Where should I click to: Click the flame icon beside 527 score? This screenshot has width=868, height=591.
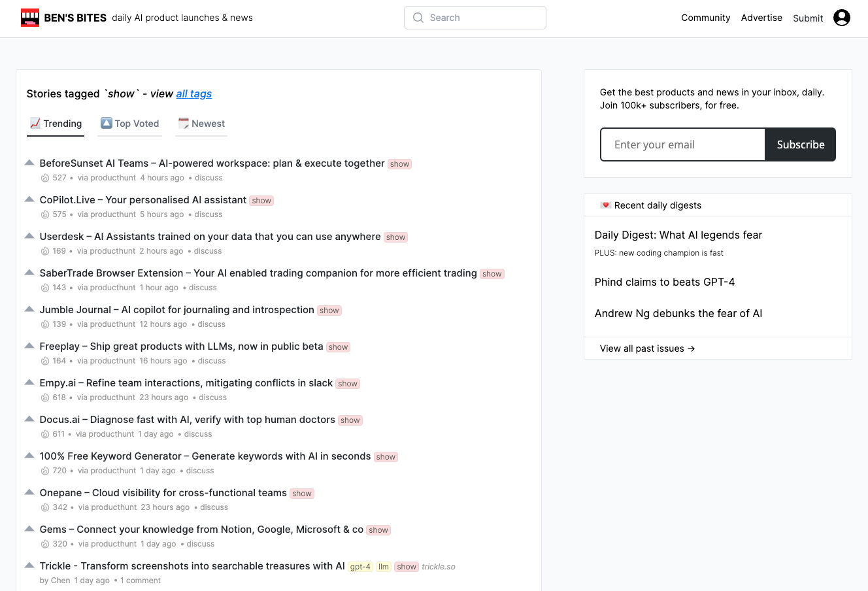click(x=45, y=178)
